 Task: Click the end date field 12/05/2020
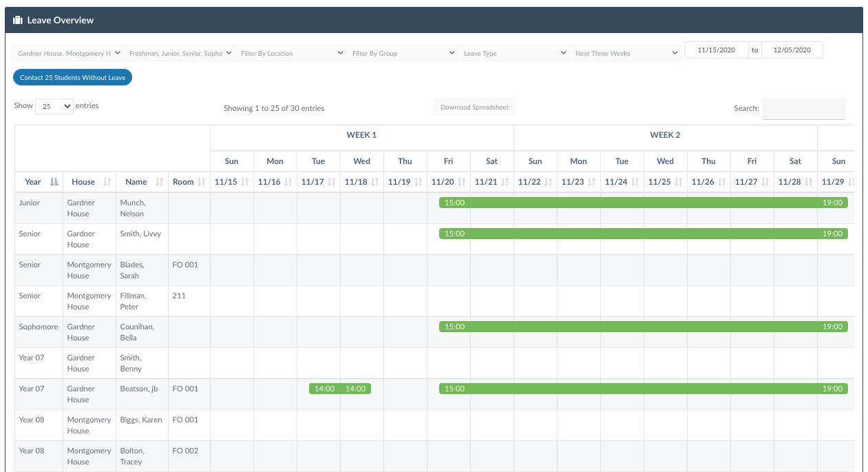pyautogui.click(x=792, y=50)
